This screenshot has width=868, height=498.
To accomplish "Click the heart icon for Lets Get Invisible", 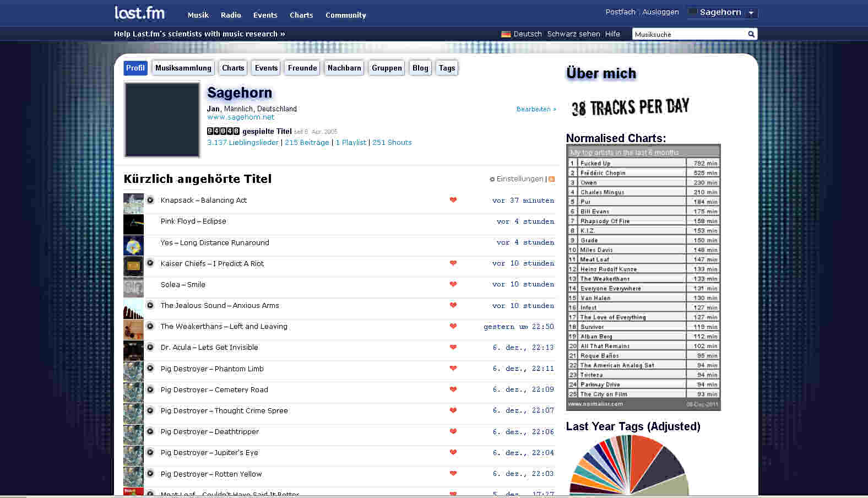I will coord(453,347).
